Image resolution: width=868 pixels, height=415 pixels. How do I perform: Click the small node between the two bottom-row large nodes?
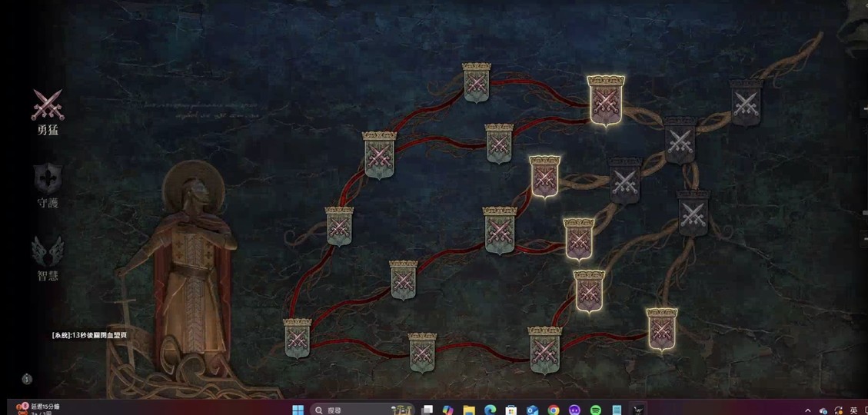(422, 353)
